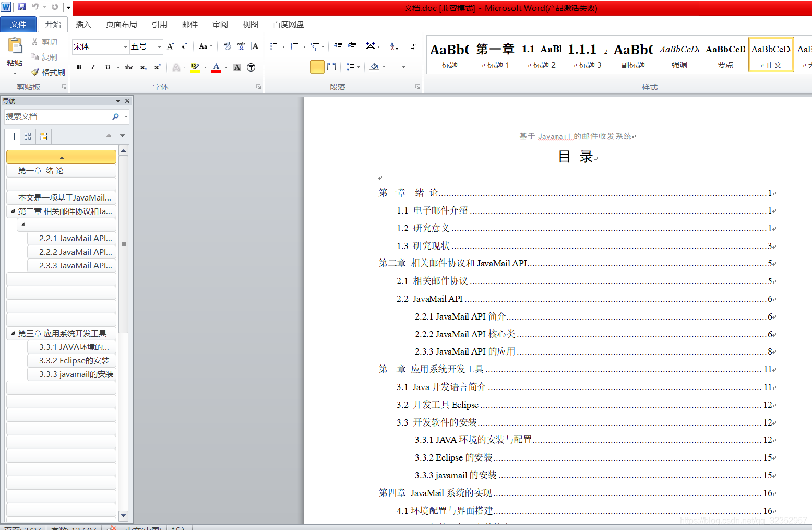Click the Clear Formatting eraser icon

tap(227, 46)
